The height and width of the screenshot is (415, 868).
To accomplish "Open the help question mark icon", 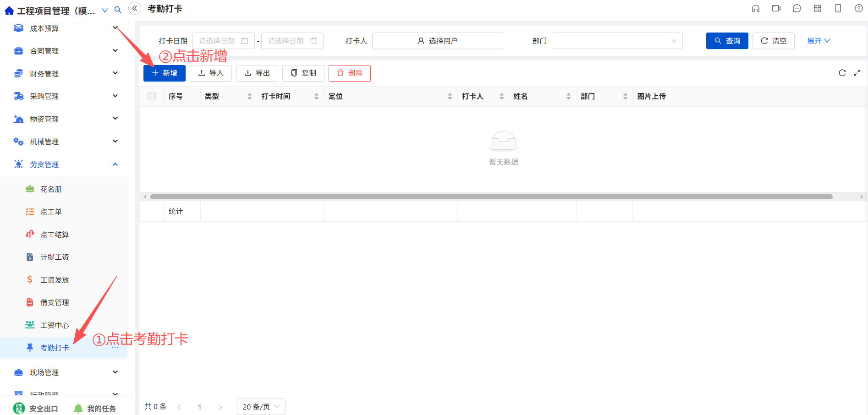I will tap(859, 9).
